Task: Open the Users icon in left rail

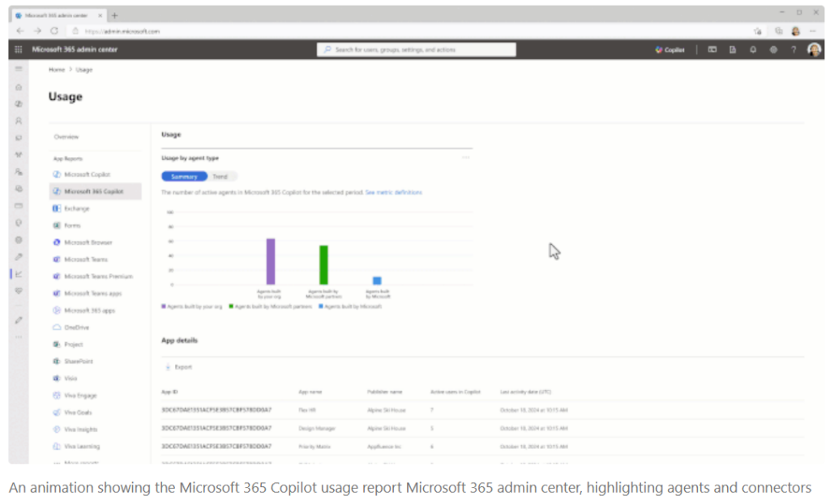Action: coord(19,121)
